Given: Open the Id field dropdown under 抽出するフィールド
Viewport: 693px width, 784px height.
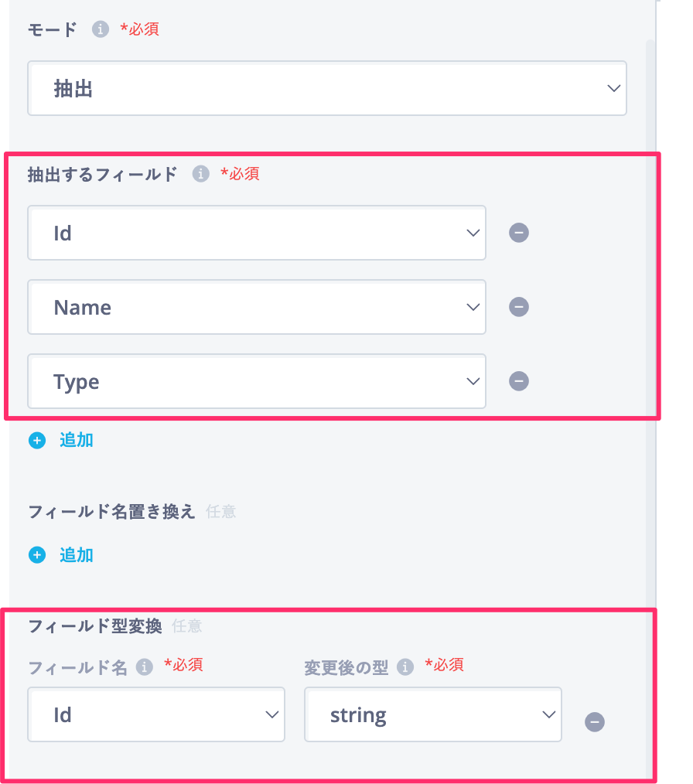Looking at the screenshot, I should click(x=257, y=233).
